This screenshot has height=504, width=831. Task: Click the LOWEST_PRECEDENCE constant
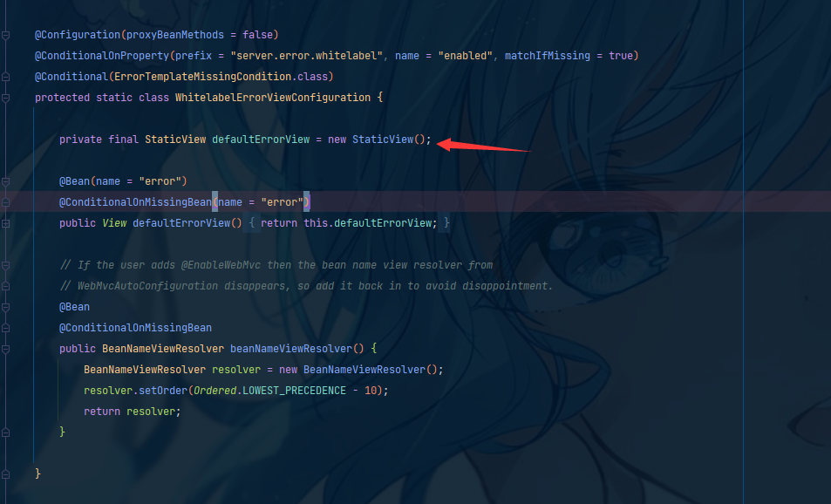(x=294, y=391)
